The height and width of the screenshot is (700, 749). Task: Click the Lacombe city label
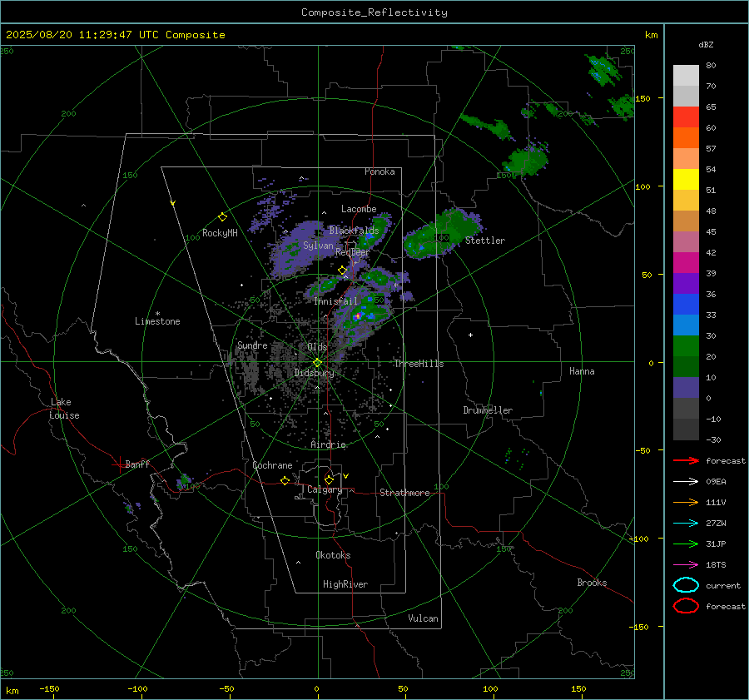(x=359, y=209)
